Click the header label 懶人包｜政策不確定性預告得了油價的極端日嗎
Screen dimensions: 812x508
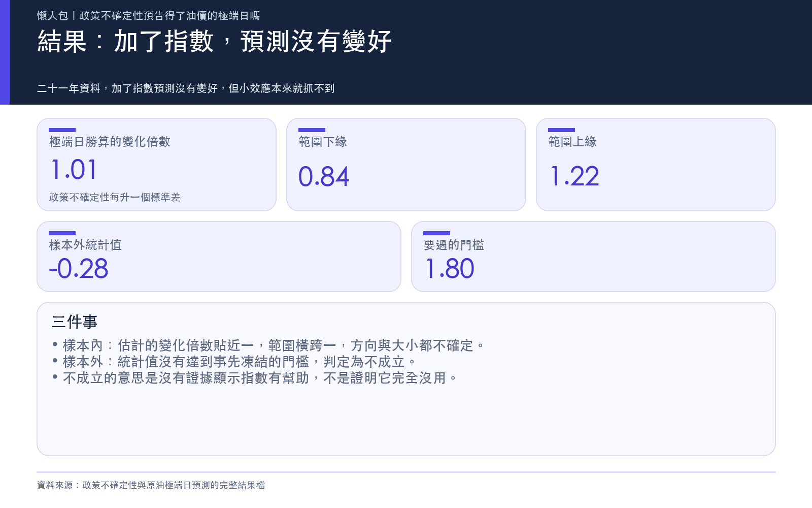pyautogui.click(x=148, y=16)
